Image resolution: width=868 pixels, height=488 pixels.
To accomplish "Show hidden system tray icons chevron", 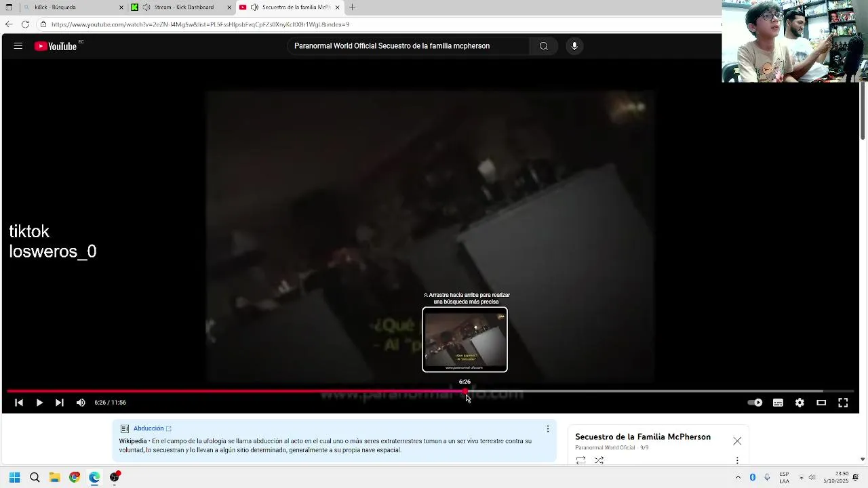I will 738,477.
